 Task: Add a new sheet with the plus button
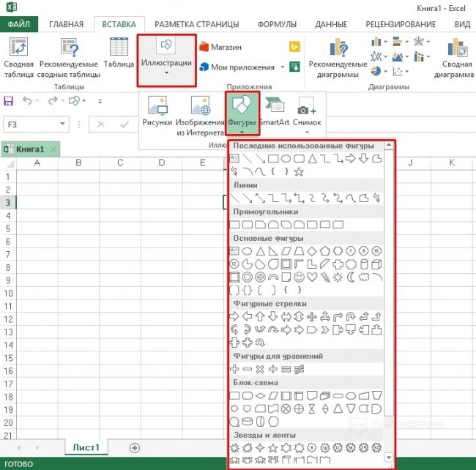click(x=134, y=447)
